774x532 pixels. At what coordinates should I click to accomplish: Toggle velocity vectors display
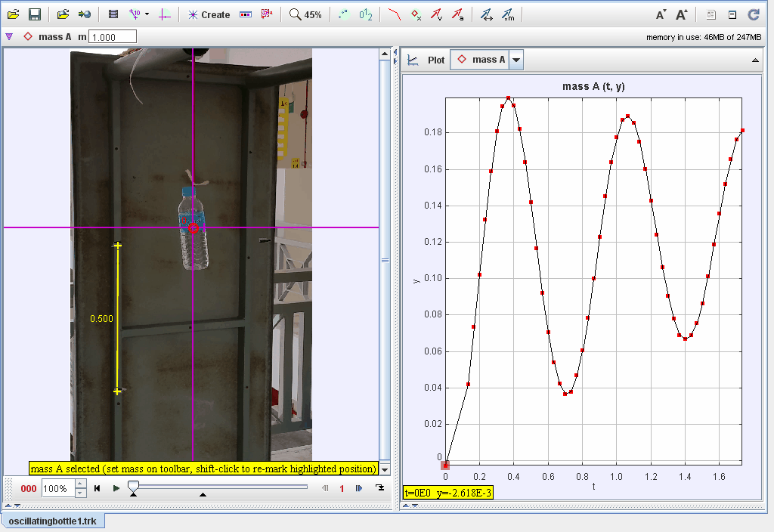tap(437, 14)
